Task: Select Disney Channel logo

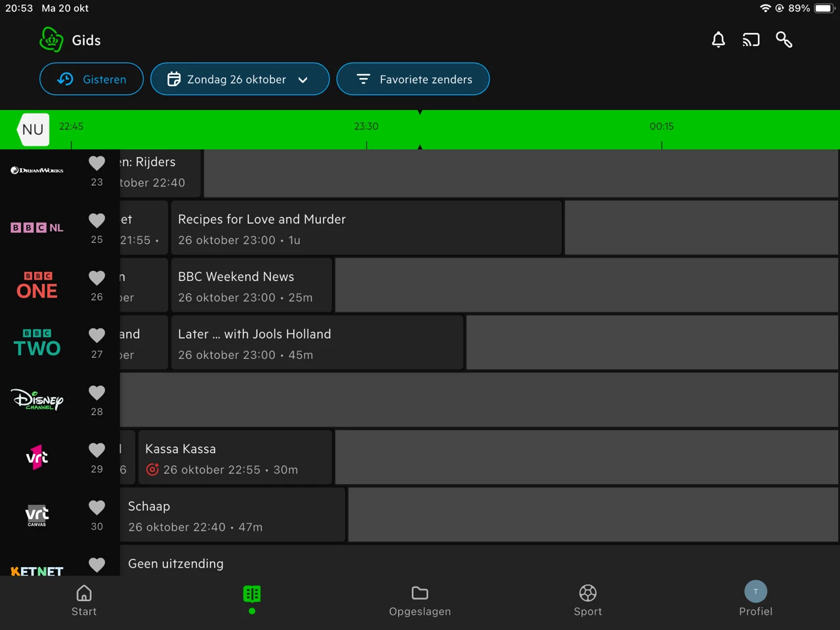Action: (37, 400)
